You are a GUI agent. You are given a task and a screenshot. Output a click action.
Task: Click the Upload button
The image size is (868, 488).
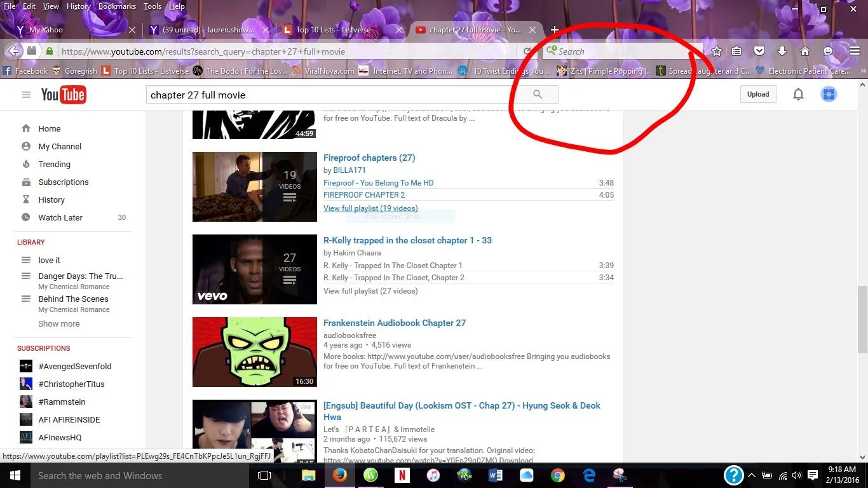click(758, 95)
